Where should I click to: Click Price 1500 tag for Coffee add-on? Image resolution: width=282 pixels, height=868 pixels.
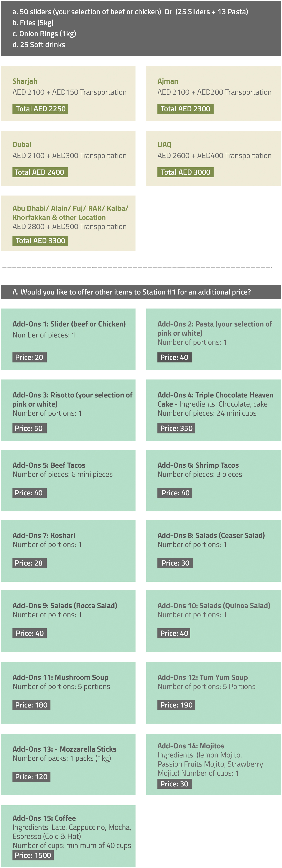33,855
